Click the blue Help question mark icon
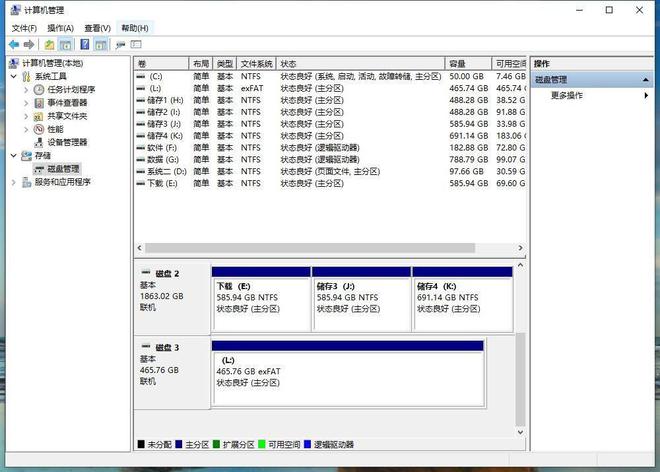The width and height of the screenshot is (660, 472). point(85,45)
